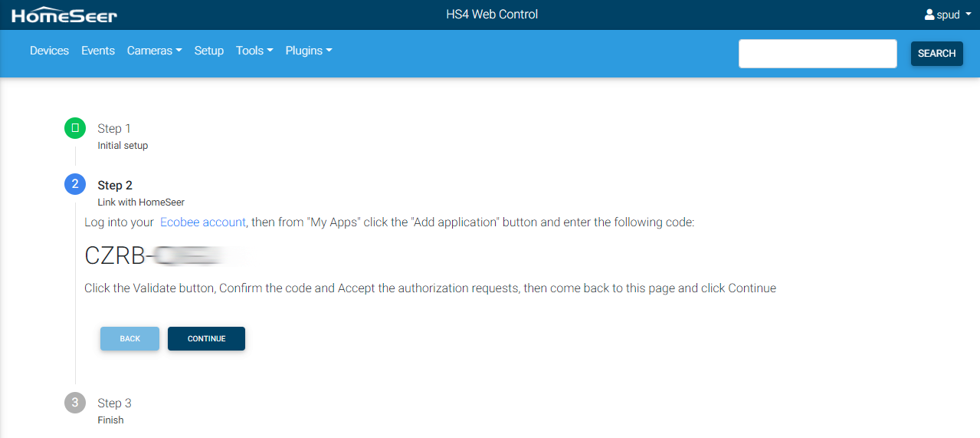Open the Events page

click(x=98, y=51)
